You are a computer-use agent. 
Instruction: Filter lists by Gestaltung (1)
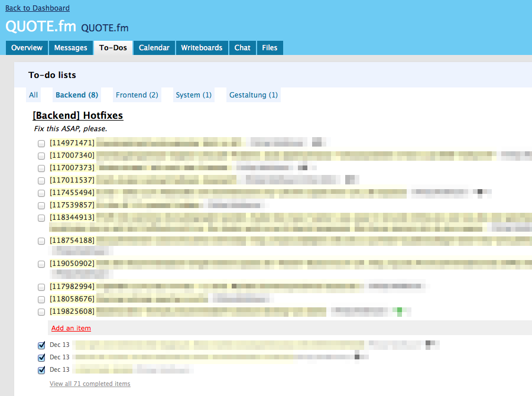click(x=253, y=95)
